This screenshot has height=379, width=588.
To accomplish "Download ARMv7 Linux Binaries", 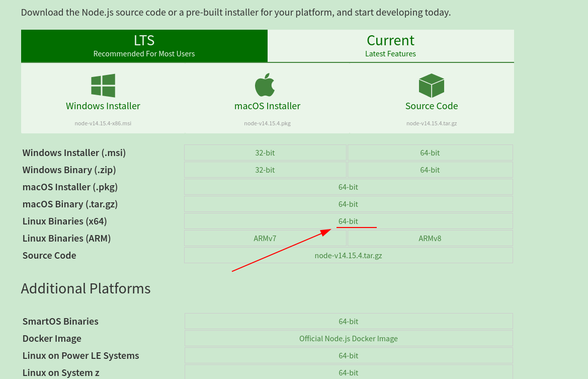I will [265, 238].
